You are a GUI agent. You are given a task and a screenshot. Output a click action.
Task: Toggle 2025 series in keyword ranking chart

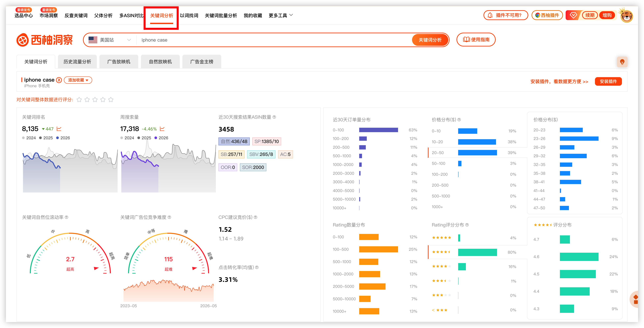[x=46, y=138]
